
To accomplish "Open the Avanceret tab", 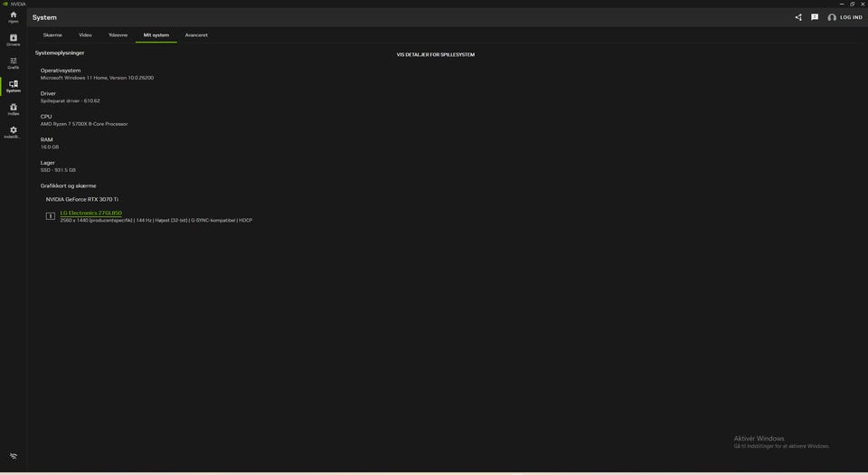I will pos(196,35).
